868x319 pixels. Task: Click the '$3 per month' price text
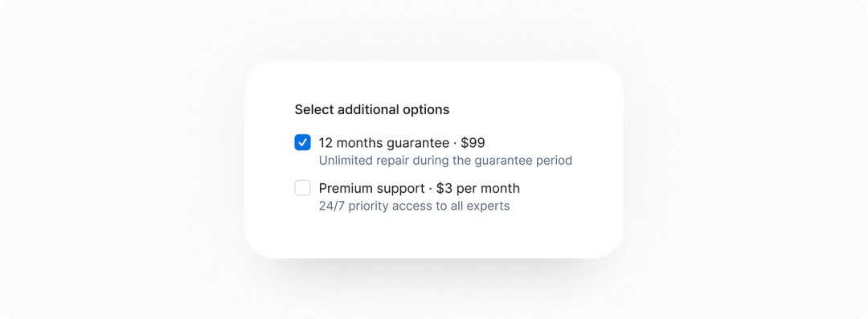(x=478, y=188)
